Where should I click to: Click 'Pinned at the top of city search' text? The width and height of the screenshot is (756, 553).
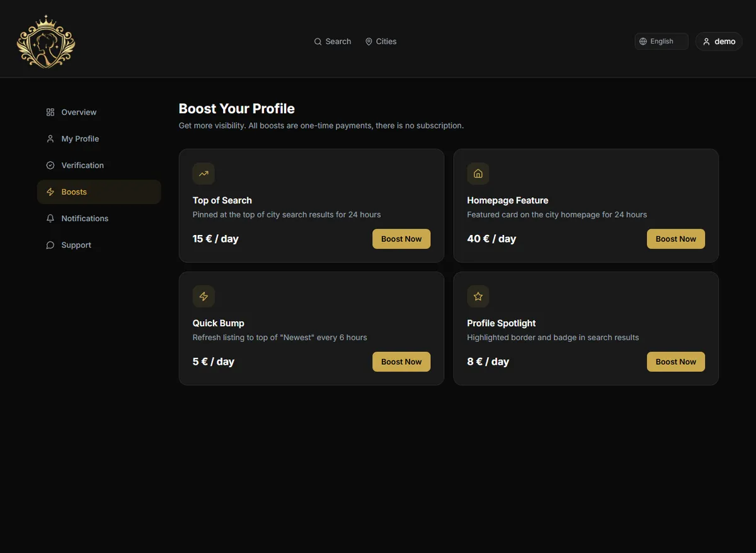(x=287, y=215)
